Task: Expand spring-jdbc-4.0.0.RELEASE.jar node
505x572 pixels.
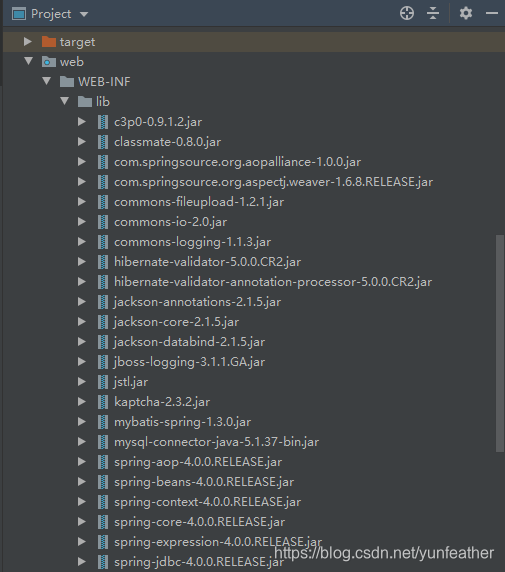Action: tap(82, 561)
